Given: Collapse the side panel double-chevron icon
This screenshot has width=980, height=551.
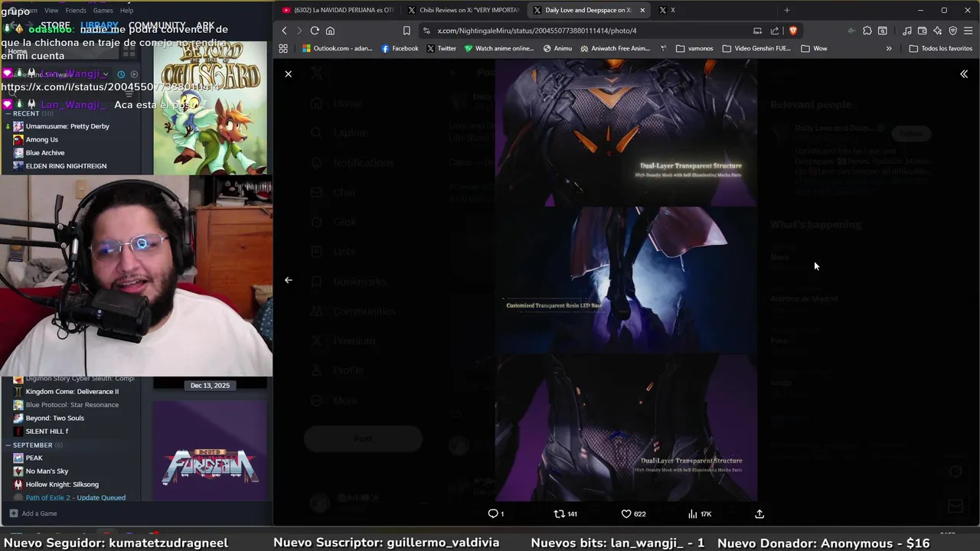Looking at the screenshot, I should coord(964,74).
